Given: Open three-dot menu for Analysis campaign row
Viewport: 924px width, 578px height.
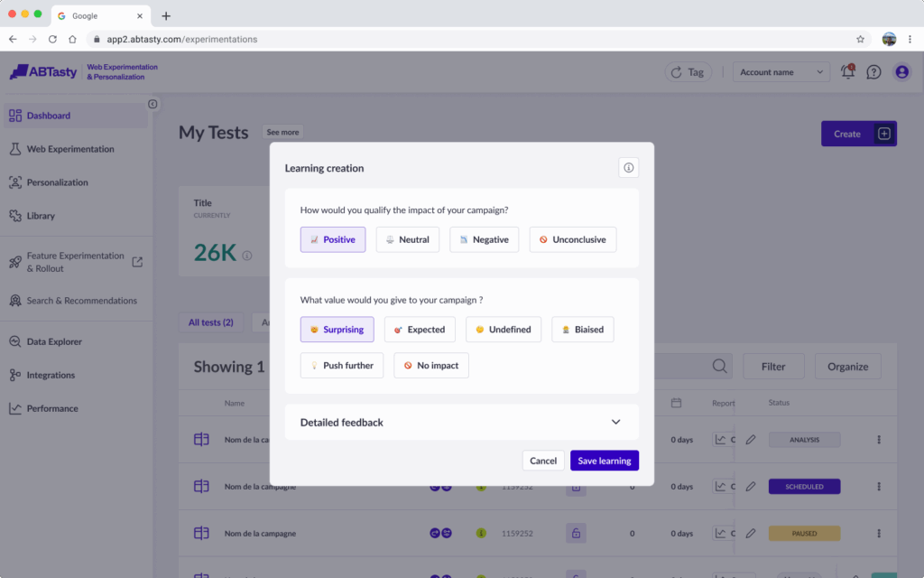Looking at the screenshot, I should pyautogui.click(x=879, y=440).
